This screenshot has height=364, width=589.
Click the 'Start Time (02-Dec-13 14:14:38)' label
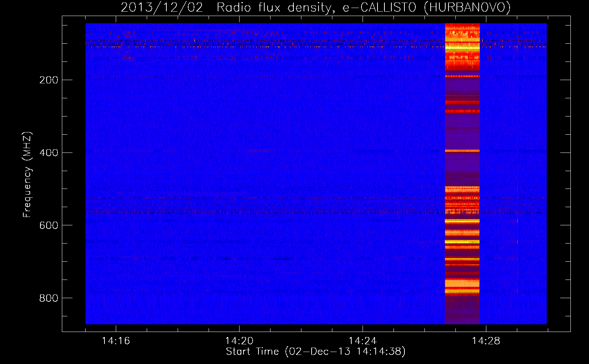click(316, 352)
